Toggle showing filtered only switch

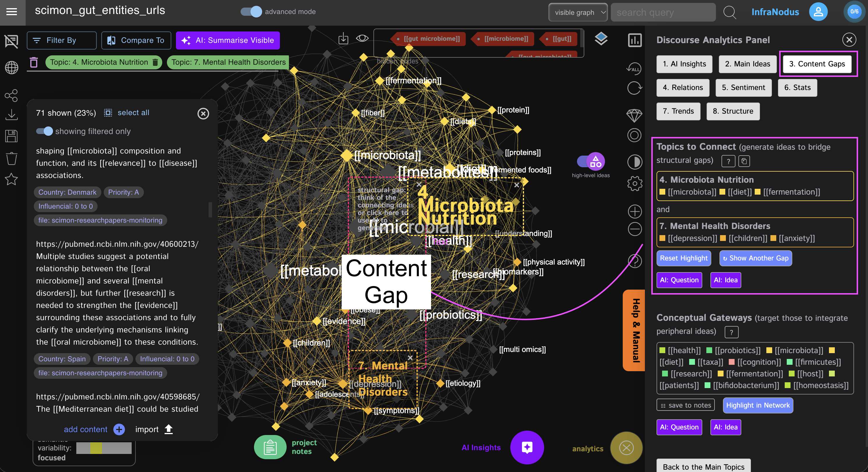(45, 131)
